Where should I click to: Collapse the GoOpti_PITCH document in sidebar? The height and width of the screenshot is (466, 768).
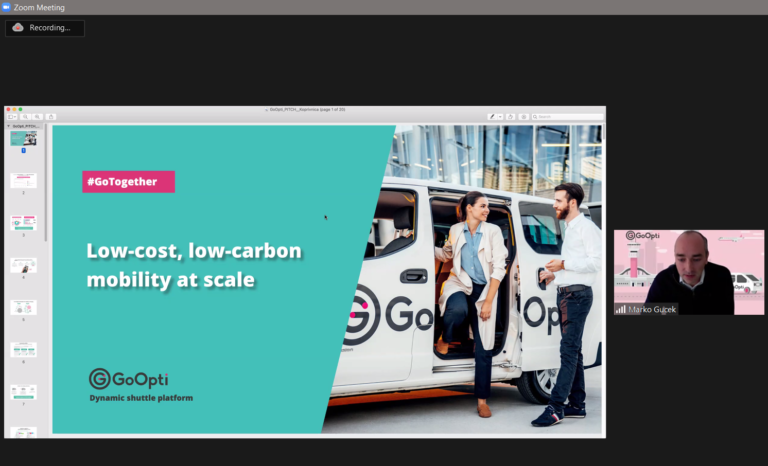(8, 126)
